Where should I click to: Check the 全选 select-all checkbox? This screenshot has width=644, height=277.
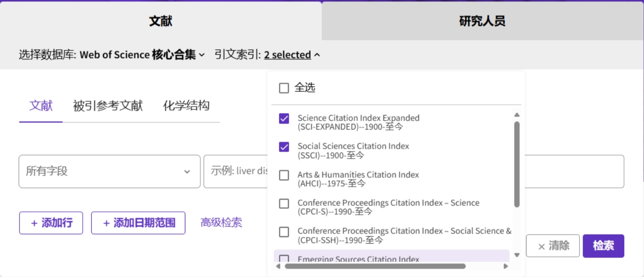pos(284,88)
